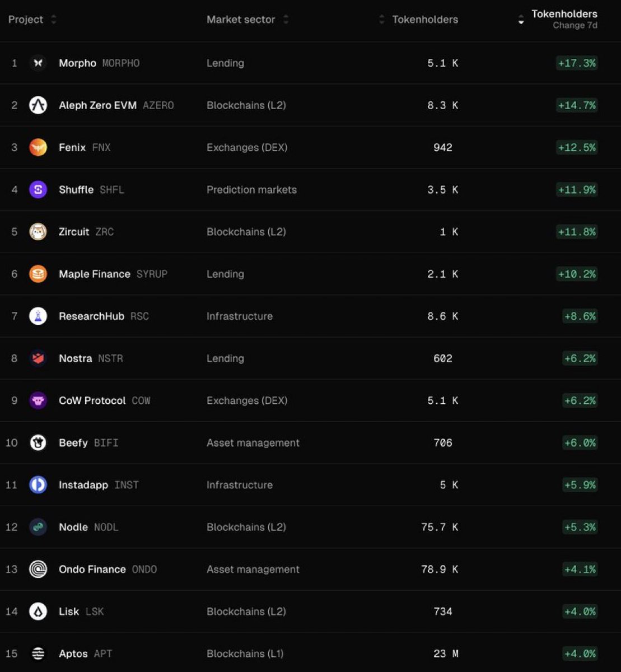Viewport: 621px width, 672px height.
Task: Click the +11.9% change badge
Action: pos(577,190)
